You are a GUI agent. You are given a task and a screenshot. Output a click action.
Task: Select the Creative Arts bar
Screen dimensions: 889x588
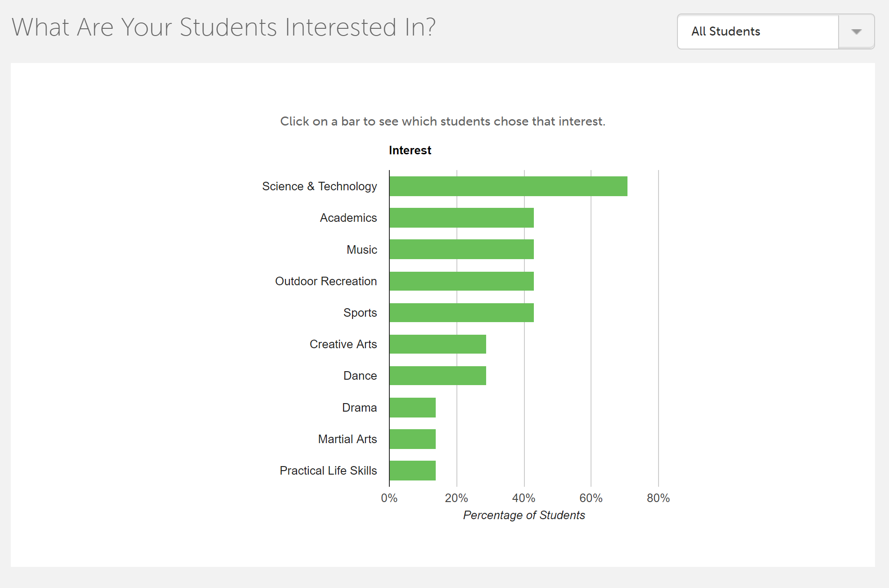(438, 344)
